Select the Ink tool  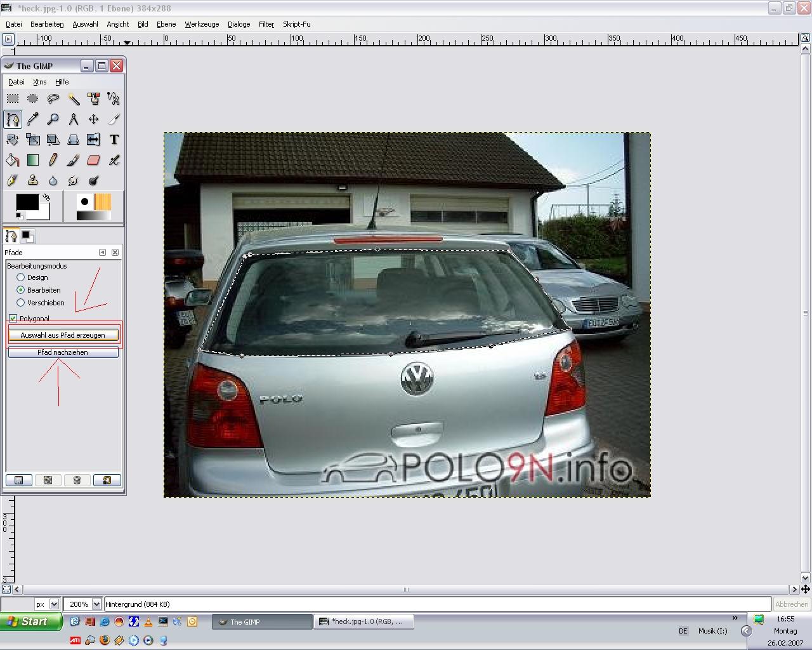(13, 181)
